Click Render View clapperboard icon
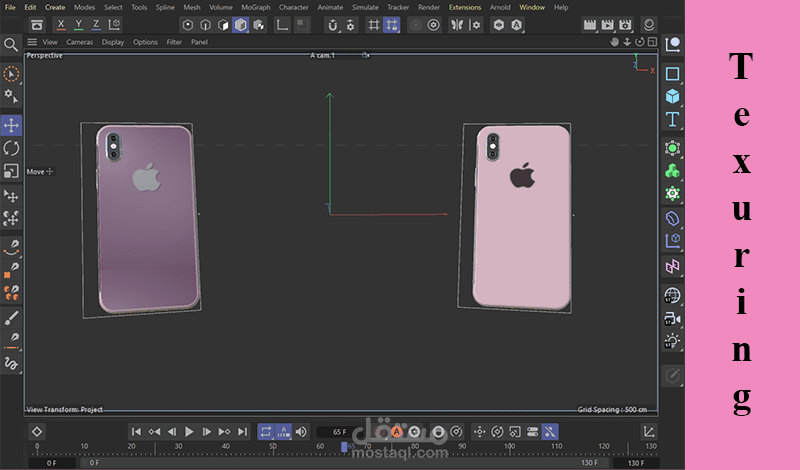Image resolution: width=800 pixels, height=470 pixels. coord(590,24)
